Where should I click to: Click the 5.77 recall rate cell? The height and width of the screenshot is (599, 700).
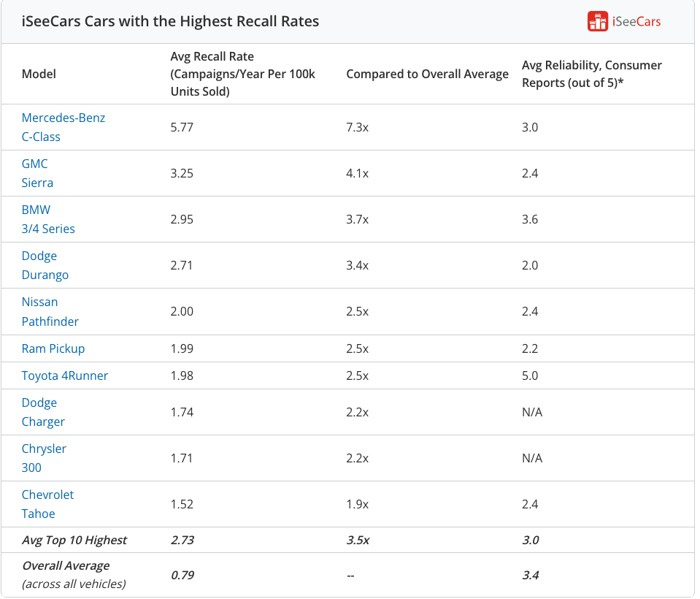pyautogui.click(x=182, y=127)
